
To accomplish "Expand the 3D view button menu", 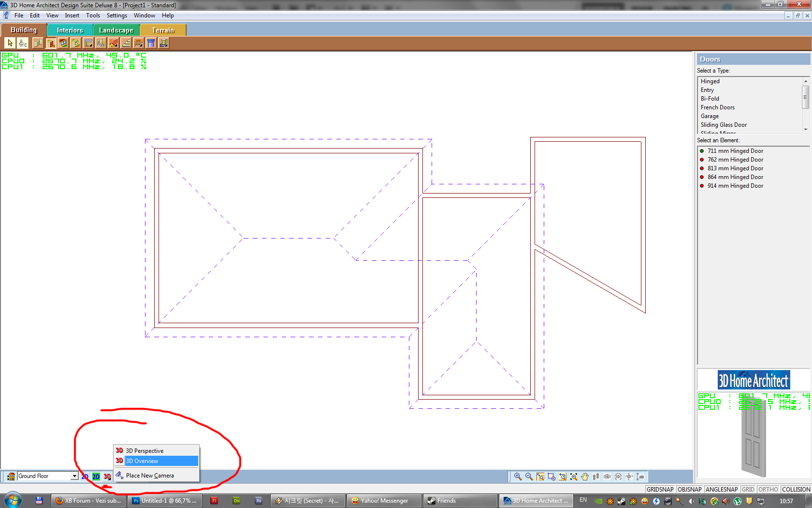I will click(x=107, y=477).
